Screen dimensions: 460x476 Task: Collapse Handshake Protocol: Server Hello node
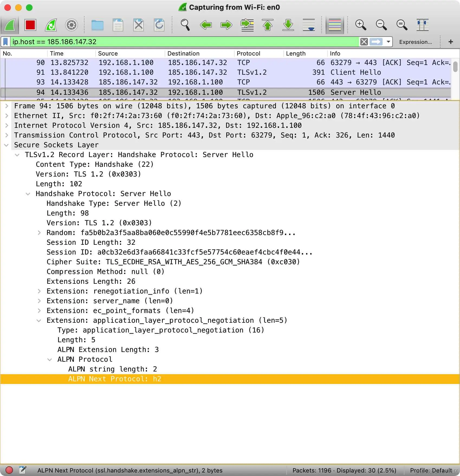tap(28, 194)
